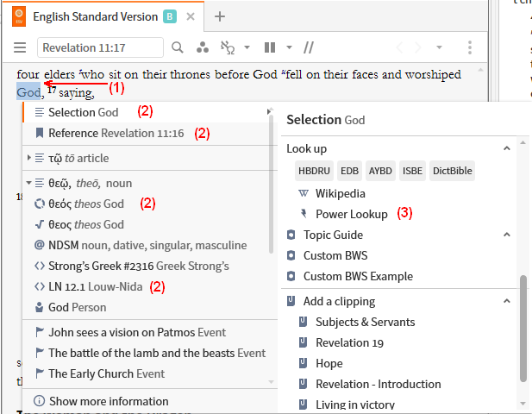Toggle the interlinear display icon

pyautogui.click(x=228, y=47)
